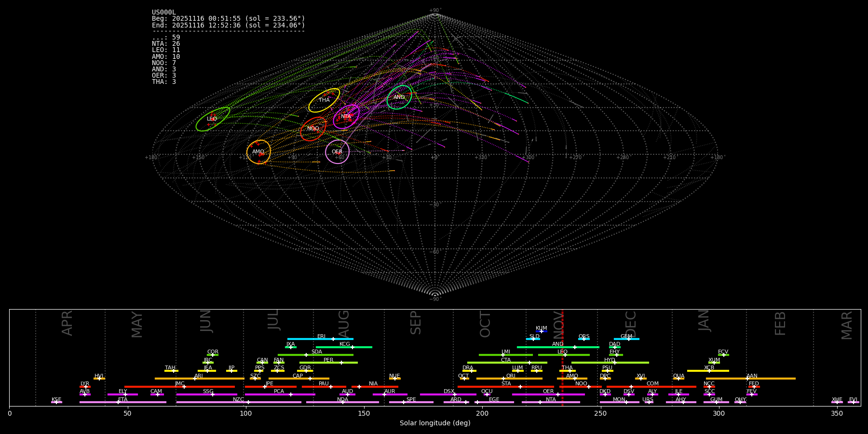Select the red NOO radiant ellipse
This screenshot has width=868, height=434.
pyautogui.click(x=313, y=129)
